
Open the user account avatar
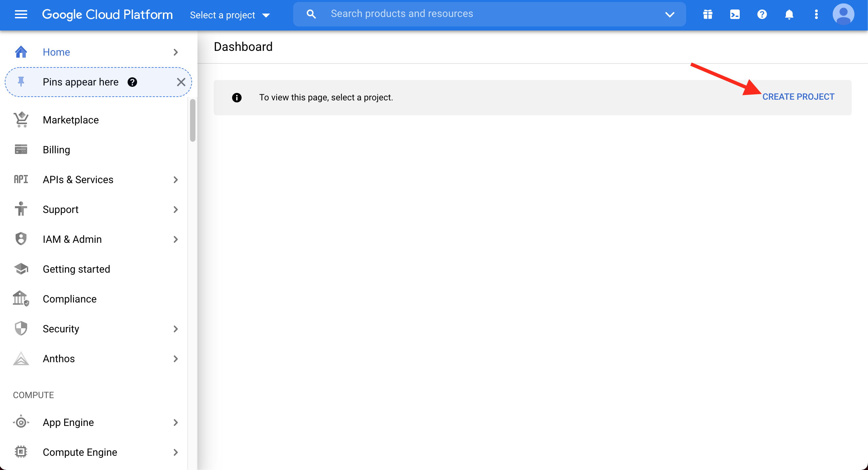[x=844, y=15]
